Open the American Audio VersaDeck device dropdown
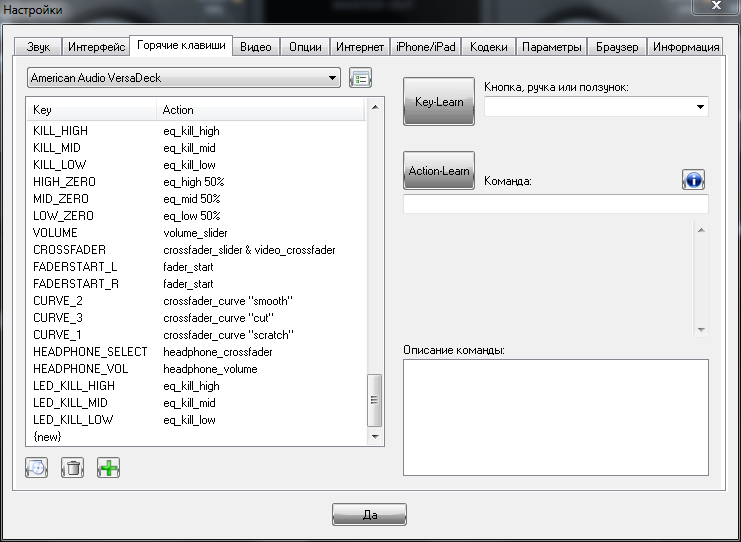The height and width of the screenshot is (542, 741). coord(184,78)
